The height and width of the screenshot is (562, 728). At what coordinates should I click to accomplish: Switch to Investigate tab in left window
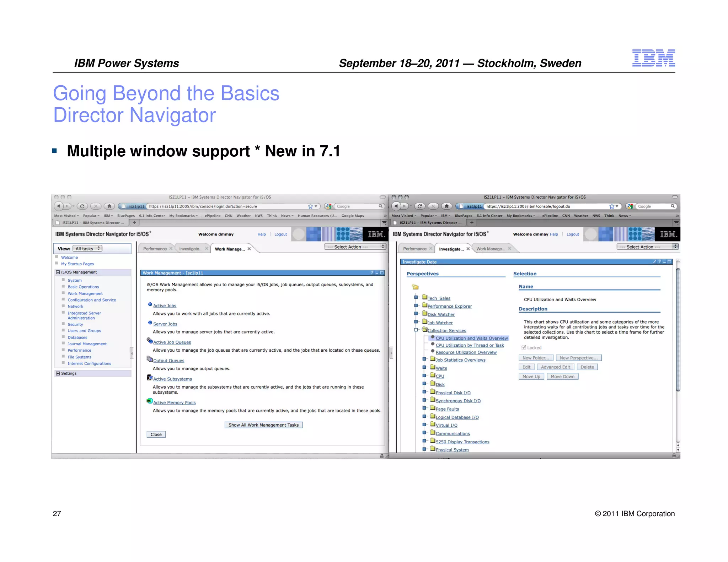click(x=191, y=249)
